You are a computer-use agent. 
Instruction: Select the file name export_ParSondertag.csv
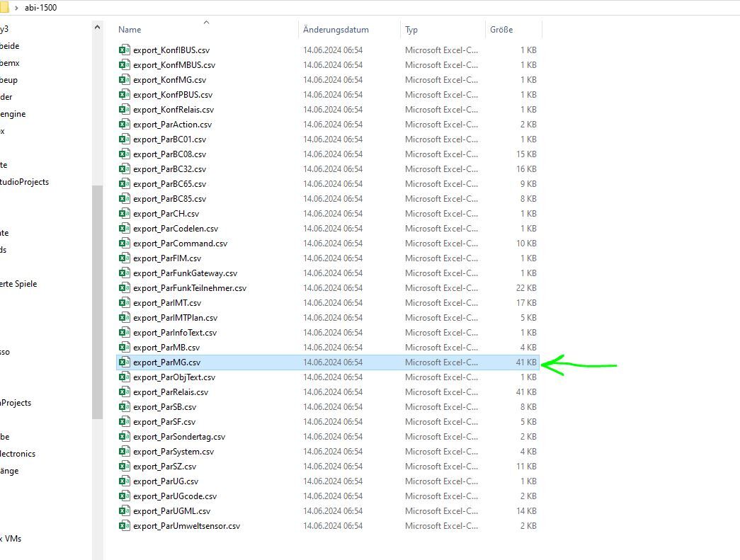pyautogui.click(x=179, y=436)
